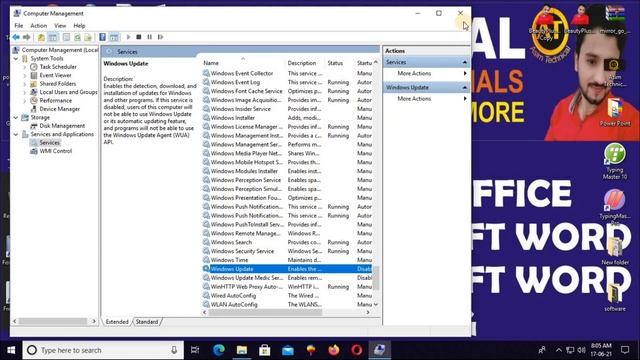Expand the Task Scheduler node
The width and height of the screenshot is (640, 360).
pos(24,67)
